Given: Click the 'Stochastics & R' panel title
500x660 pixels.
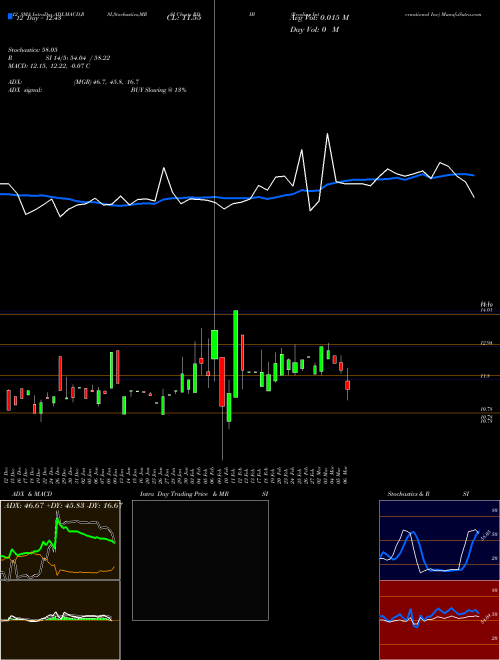Looking at the screenshot, I should click(409, 494).
